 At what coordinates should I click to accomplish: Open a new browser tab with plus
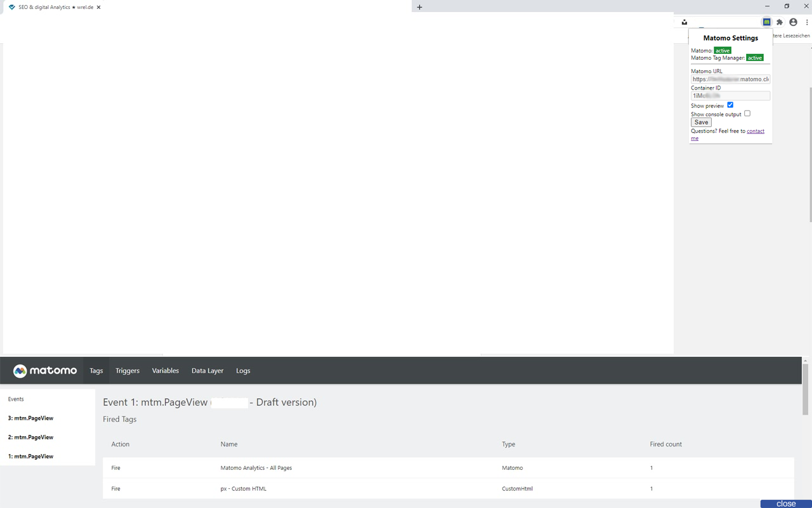tap(419, 7)
